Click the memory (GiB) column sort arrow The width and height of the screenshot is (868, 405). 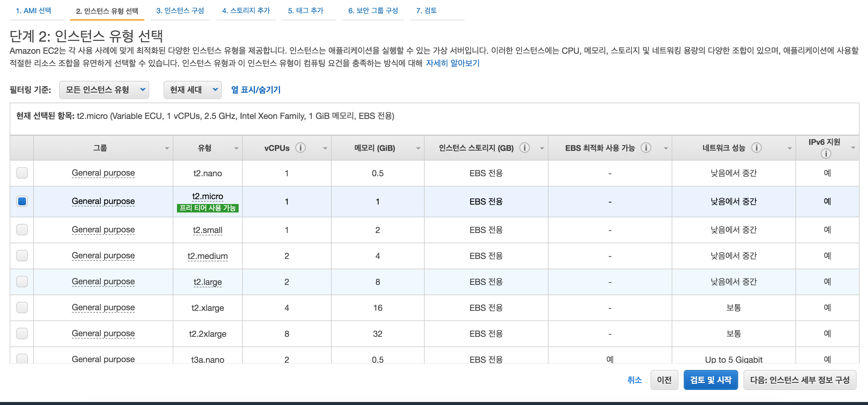click(418, 148)
